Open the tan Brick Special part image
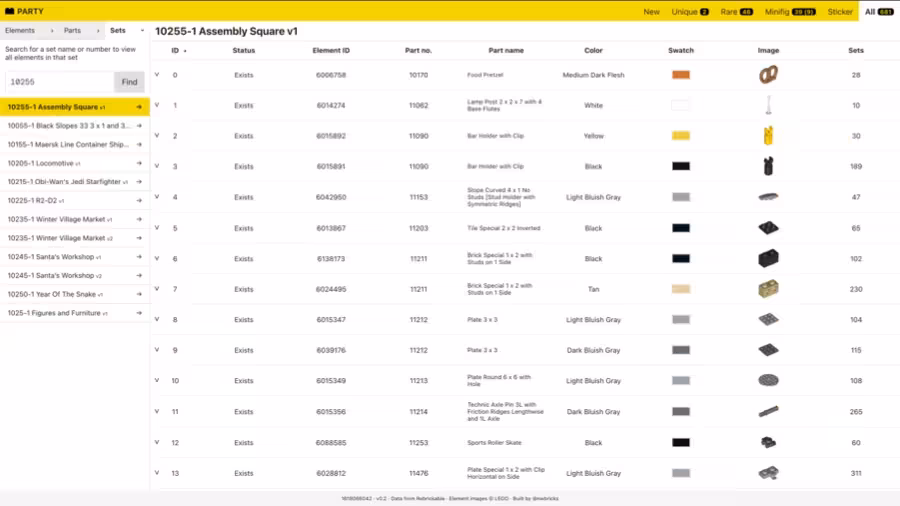 (x=768, y=289)
